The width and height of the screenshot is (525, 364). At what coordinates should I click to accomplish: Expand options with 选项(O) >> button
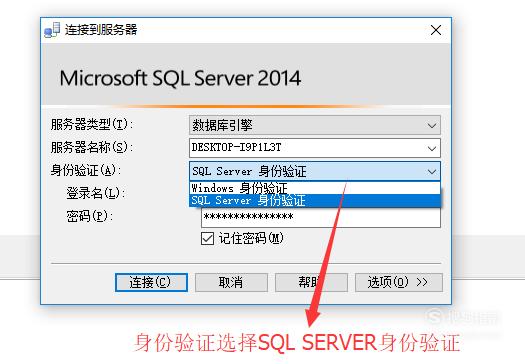coord(399,282)
